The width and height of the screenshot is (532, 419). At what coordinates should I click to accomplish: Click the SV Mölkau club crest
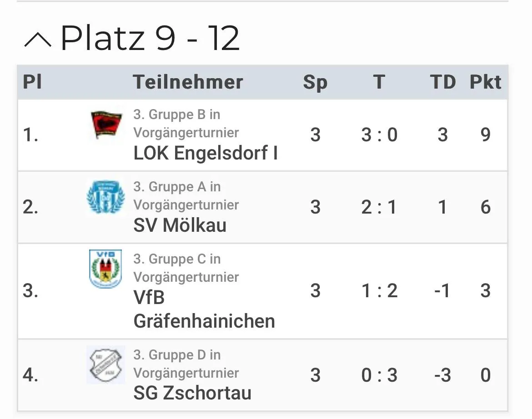click(x=106, y=197)
